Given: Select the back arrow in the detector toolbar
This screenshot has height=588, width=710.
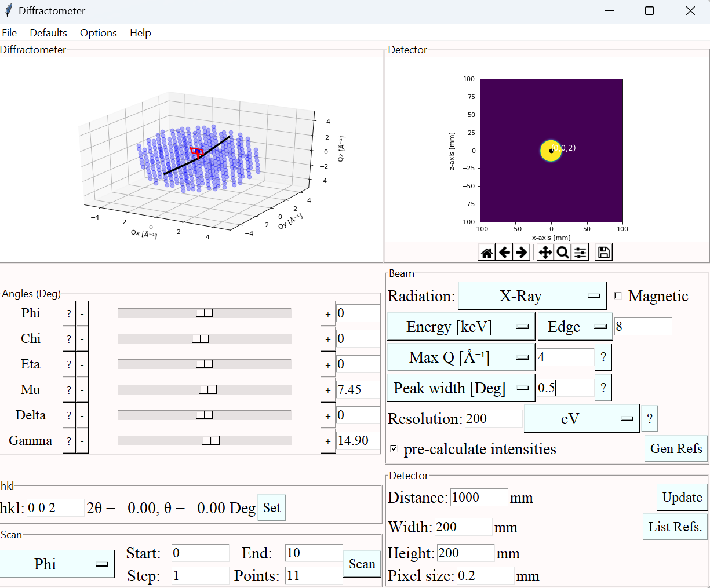Looking at the screenshot, I should point(504,252).
